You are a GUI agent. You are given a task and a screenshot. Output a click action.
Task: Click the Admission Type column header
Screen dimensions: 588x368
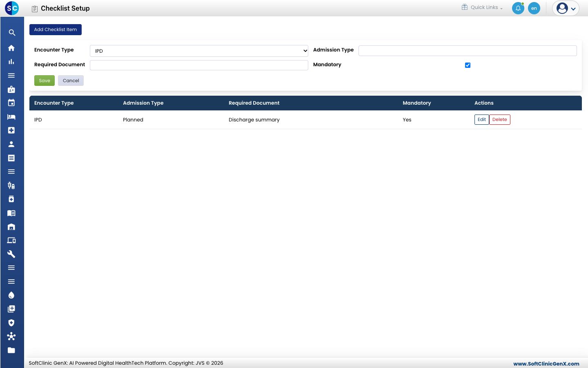(x=143, y=103)
